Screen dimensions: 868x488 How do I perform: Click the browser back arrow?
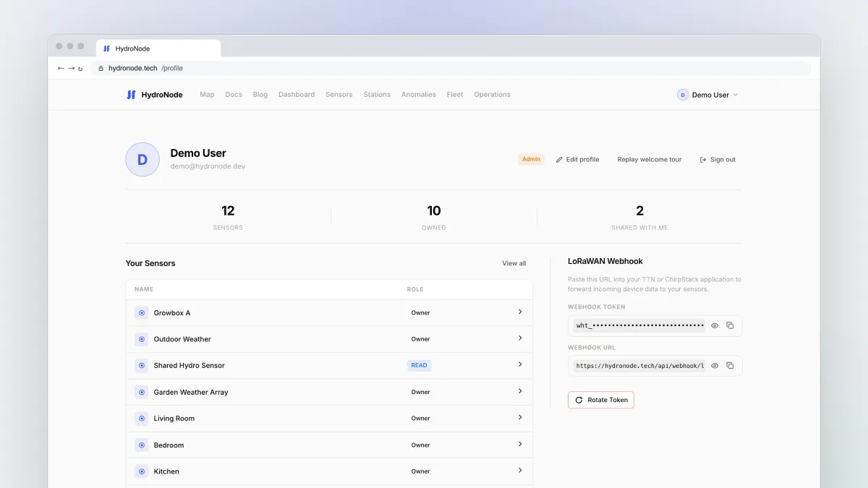coord(61,68)
